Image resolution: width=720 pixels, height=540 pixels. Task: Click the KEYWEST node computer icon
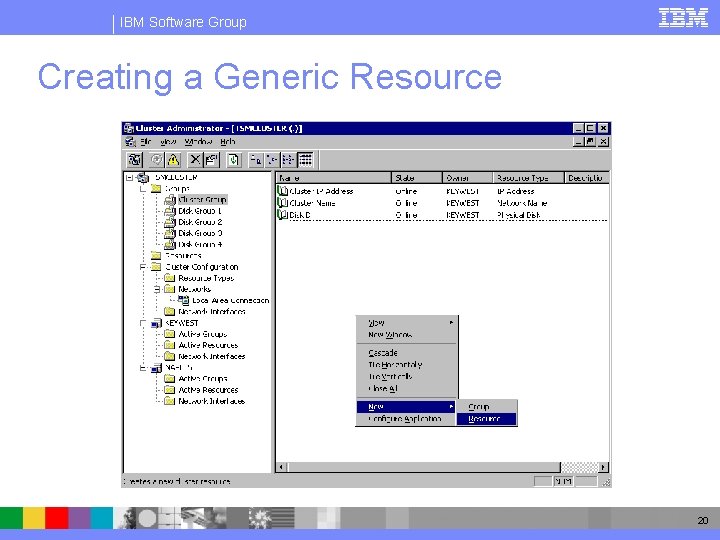(x=157, y=323)
